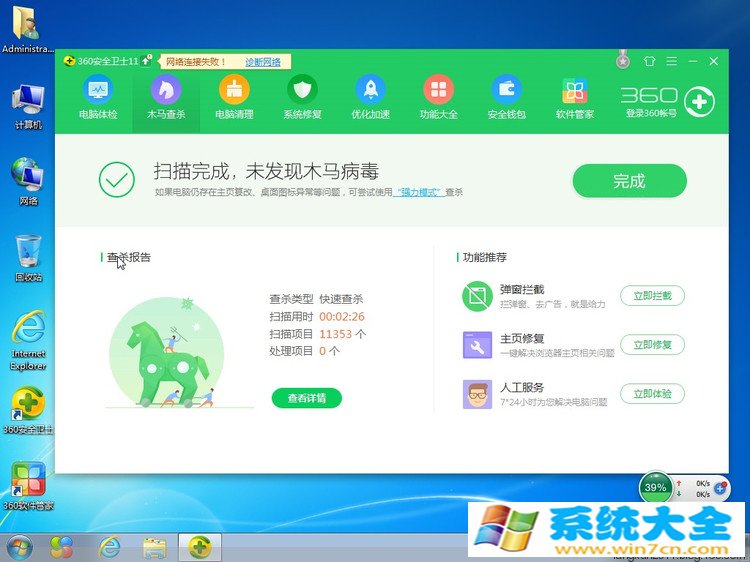Open 安全钱包 security wallet

click(x=507, y=98)
